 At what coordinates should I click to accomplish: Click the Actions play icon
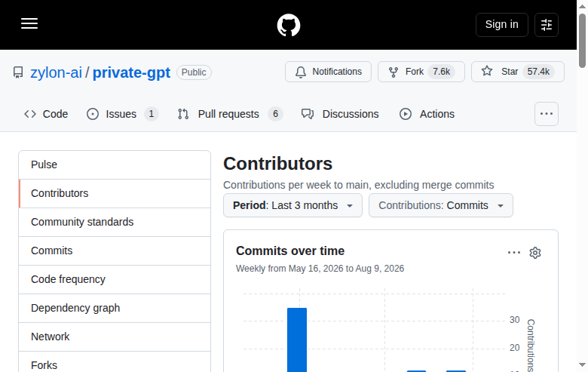406,114
